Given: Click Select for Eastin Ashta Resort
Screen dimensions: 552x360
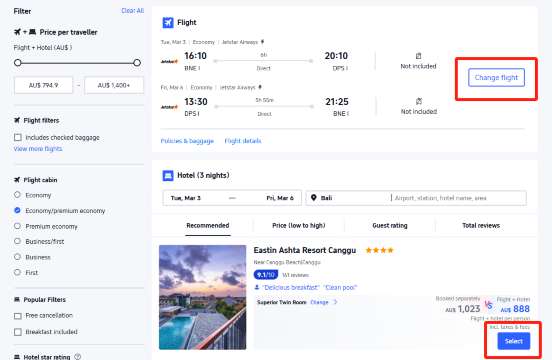Looking at the screenshot, I should (x=514, y=341).
